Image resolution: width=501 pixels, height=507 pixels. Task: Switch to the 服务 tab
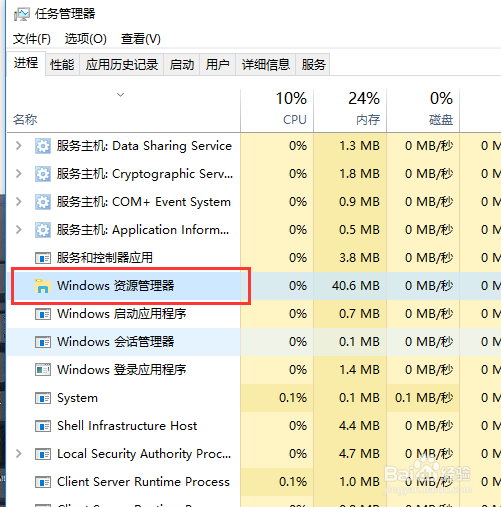coord(313,65)
